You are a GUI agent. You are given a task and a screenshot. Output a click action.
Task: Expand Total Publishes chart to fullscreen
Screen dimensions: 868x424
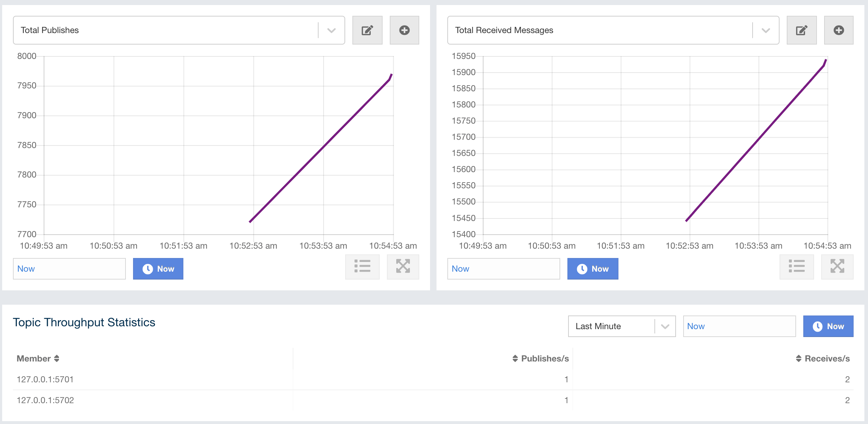pyautogui.click(x=403, y=267)
